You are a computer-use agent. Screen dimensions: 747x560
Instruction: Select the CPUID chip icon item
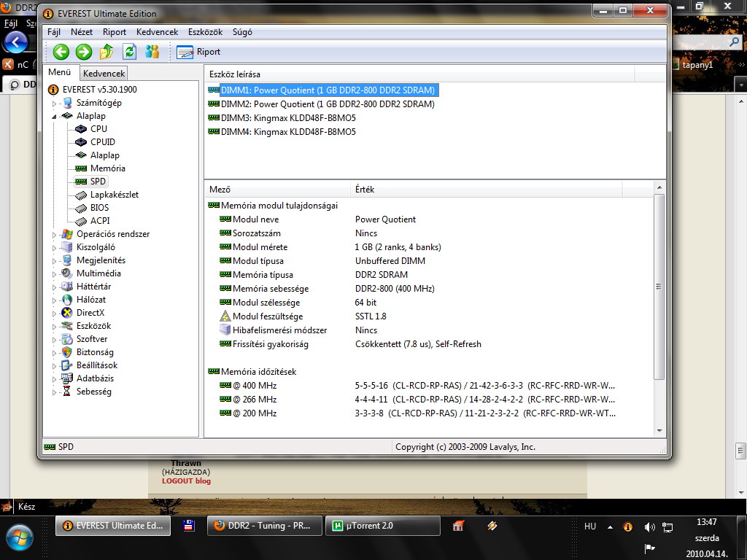[81, 142]
